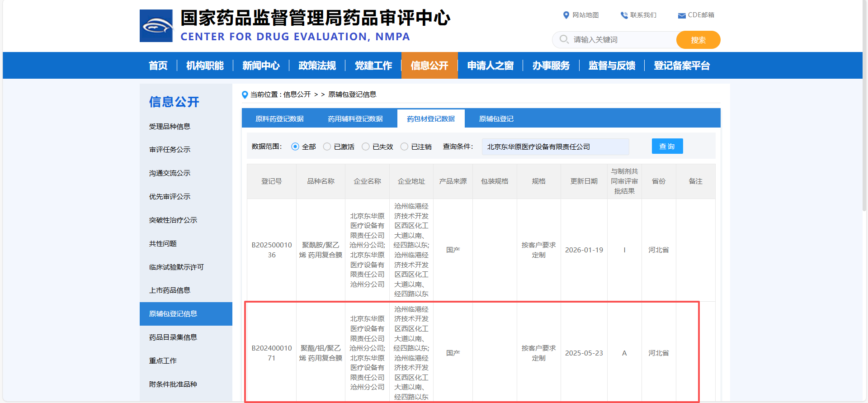The height and width of the screenshot is (403, 868).
Task: Select the 已注销 radio button
Action: [404, 147]
